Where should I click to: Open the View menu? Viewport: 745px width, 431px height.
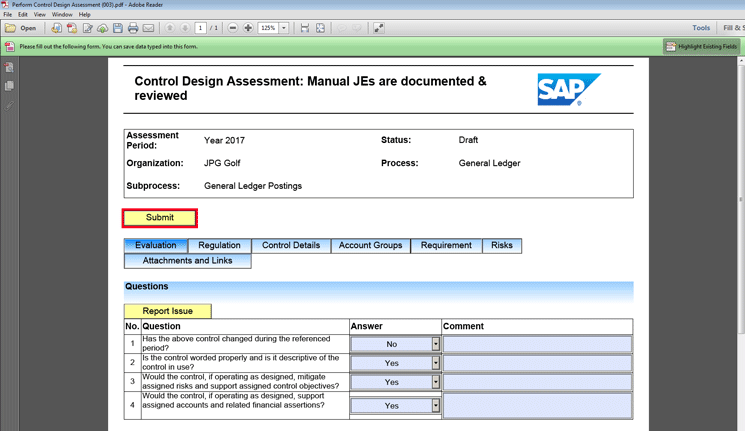click(40, 15)
